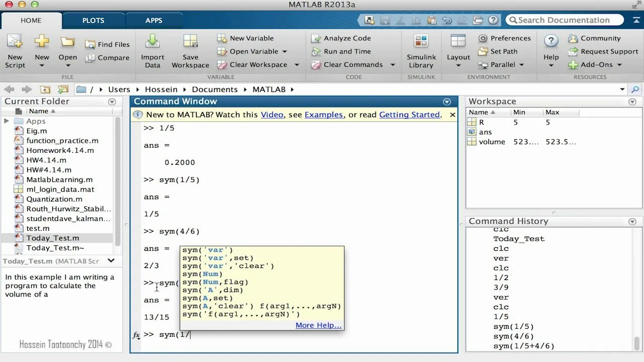Image resolution: width=644 pixels, height=362 pixels.
Task: Click the undo icon in quick access toolbar
Action: click(447, 20)
